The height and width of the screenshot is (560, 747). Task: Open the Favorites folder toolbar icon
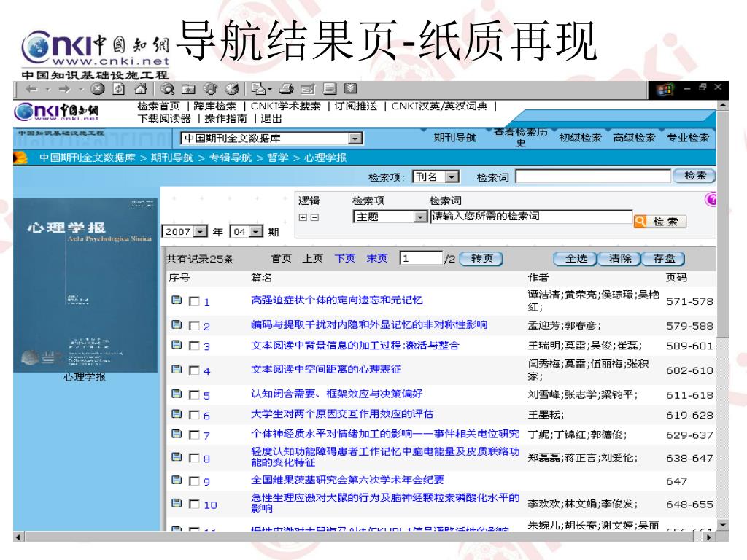click(189, 89)
